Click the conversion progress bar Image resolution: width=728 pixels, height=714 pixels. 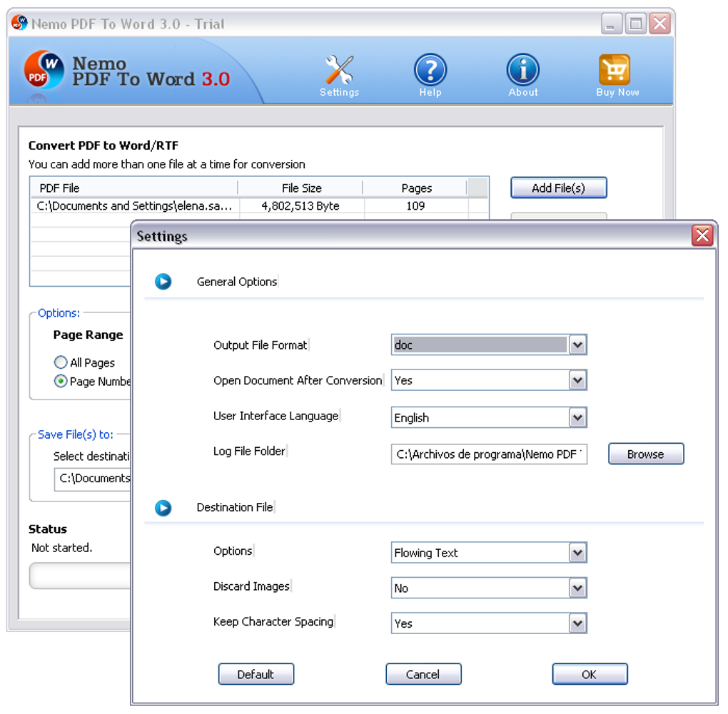(x=80, y=576)
